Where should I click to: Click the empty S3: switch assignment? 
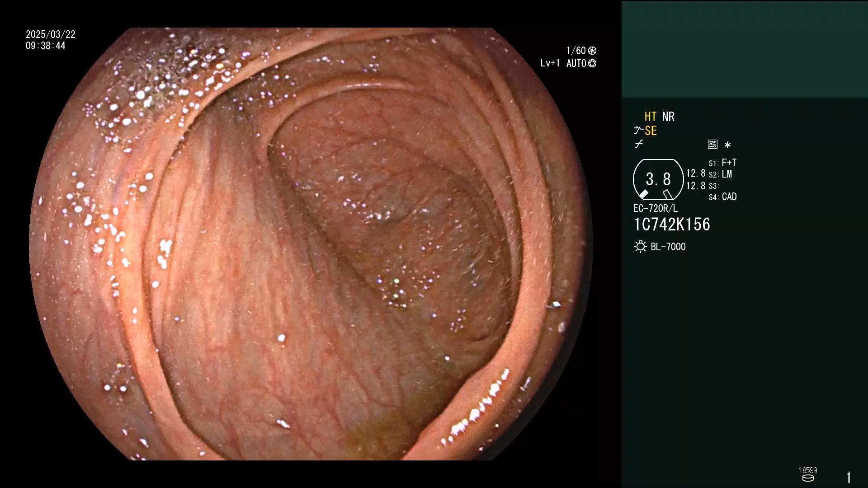pos(714,186)
